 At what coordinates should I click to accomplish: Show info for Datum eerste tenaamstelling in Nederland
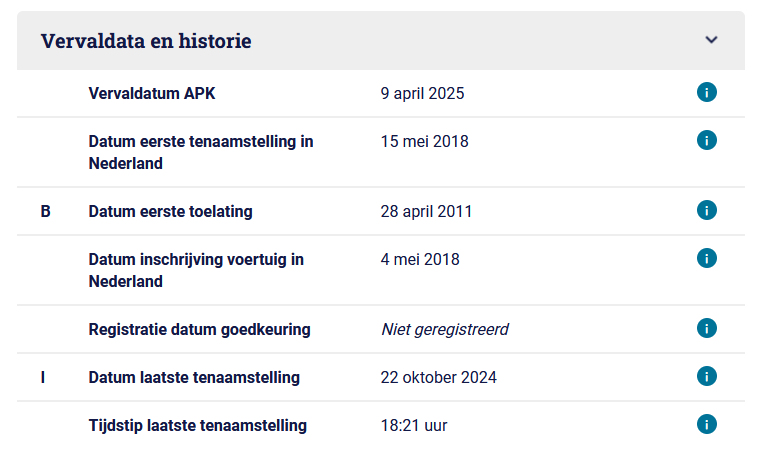(x=706, y=140)
